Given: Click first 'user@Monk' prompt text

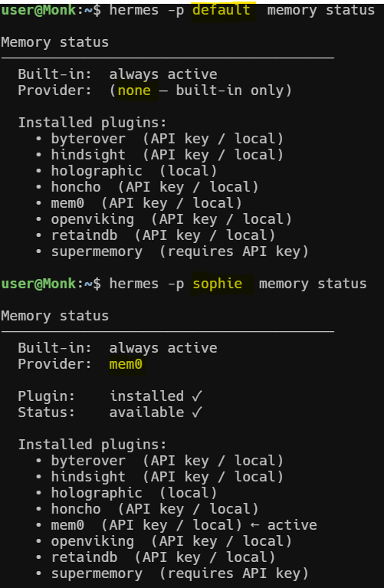Looking at the screenshot, I should pyautogui.click(x=38, y=10).
